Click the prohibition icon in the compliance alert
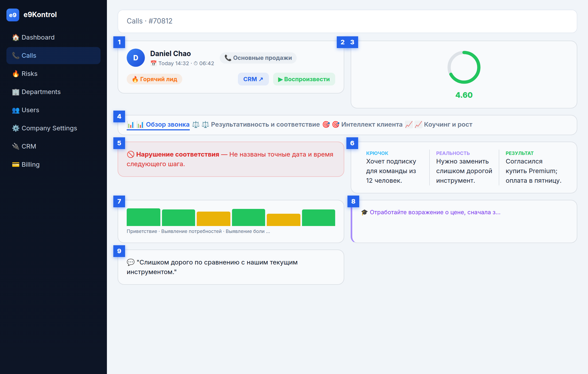This screenshot has width=588, height=374. click(130, 154)
